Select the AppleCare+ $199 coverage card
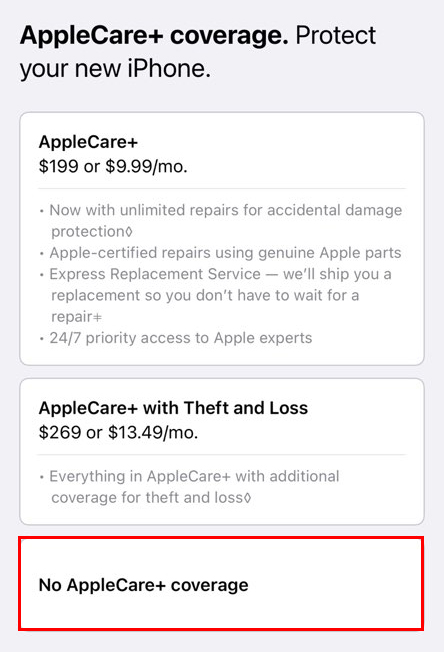Image resolution: width=444 pixels, height=652 pixels. [222, 239]
